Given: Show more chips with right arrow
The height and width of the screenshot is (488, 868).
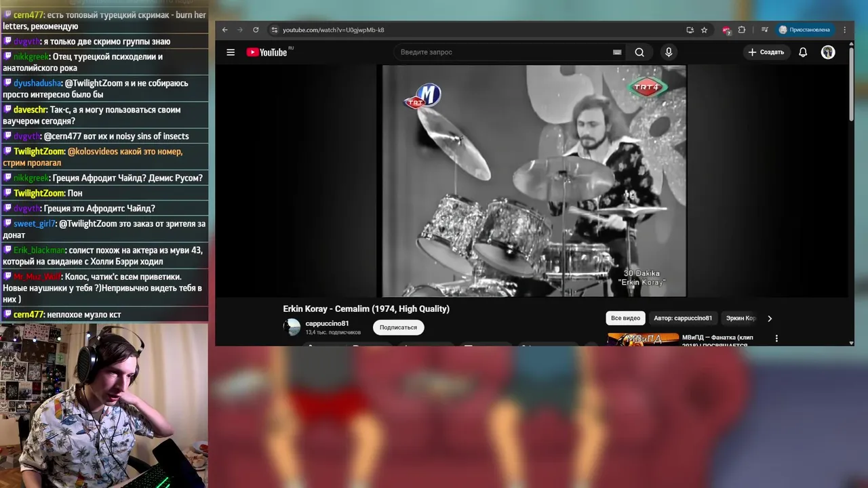Looking at the screenshot, I should pyautogui.click(x=770, y=318).
